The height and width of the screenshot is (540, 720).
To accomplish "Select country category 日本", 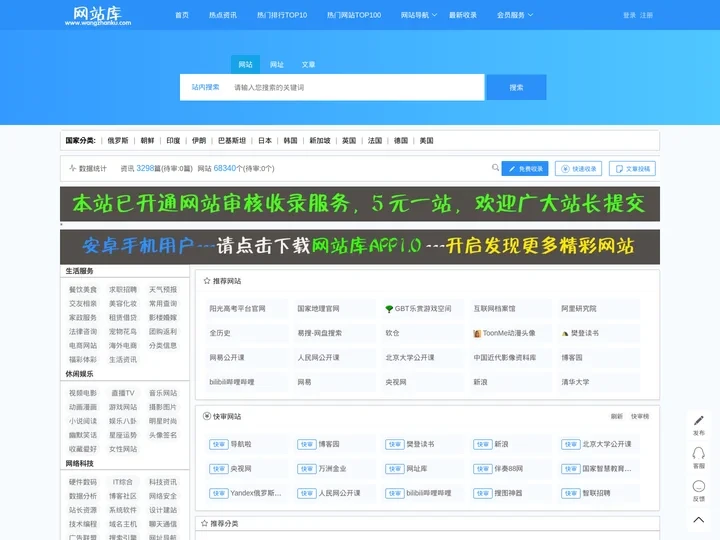I will tap(264, 141).
